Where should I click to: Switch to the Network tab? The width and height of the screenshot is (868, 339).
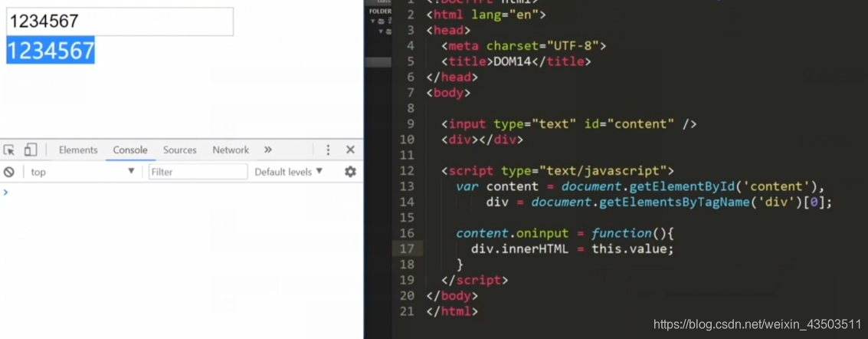(x=231, y=150)
